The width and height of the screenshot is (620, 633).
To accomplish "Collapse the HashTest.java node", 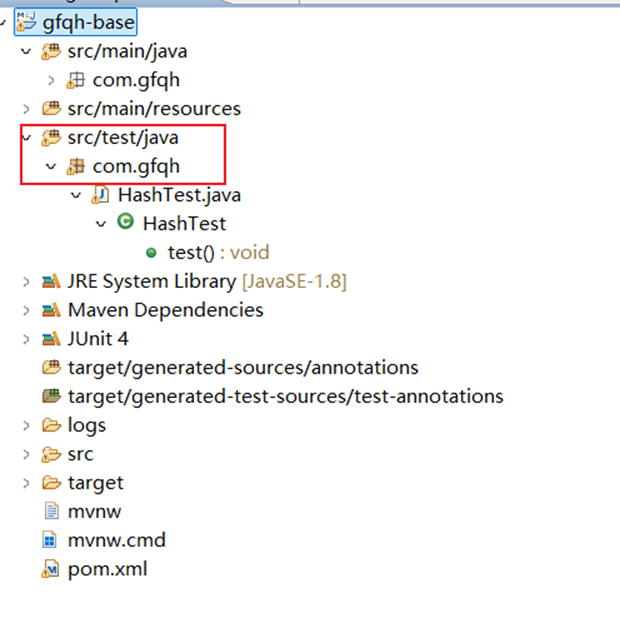I will tap(76, 195).
